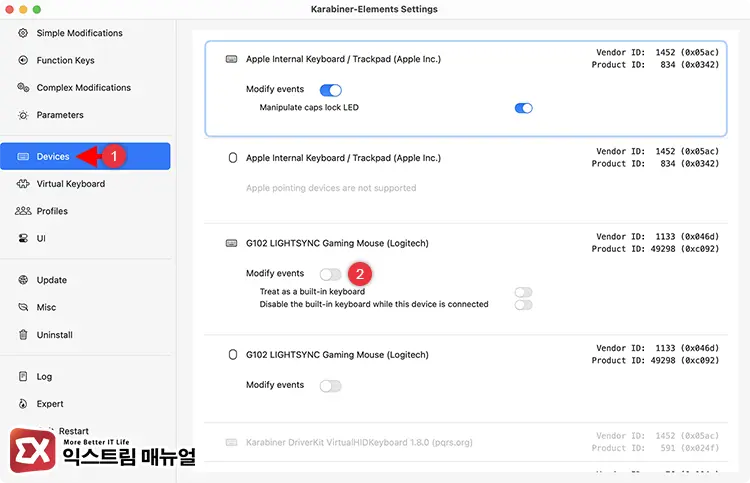Click 'Karabiner DriverKit VirtualHIDKeyboard 1.8.0' device name
Screen dimensions: 750x483
pos(359,442)
